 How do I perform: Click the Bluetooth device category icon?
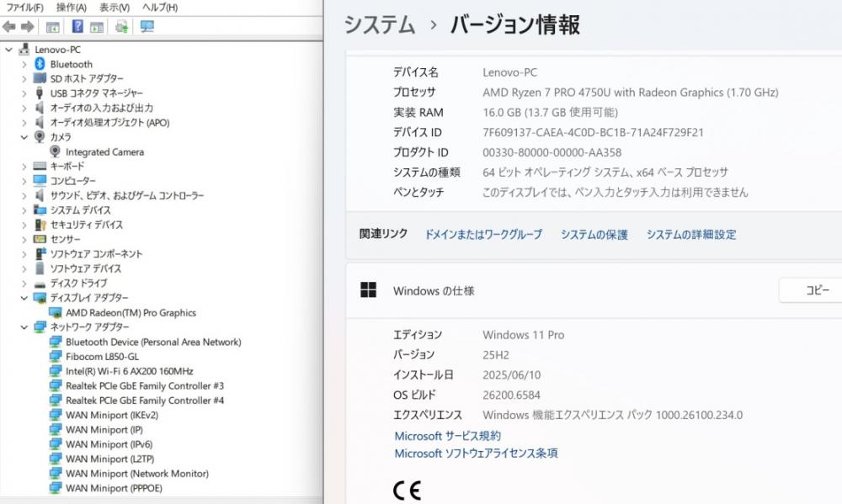point(40,64)
